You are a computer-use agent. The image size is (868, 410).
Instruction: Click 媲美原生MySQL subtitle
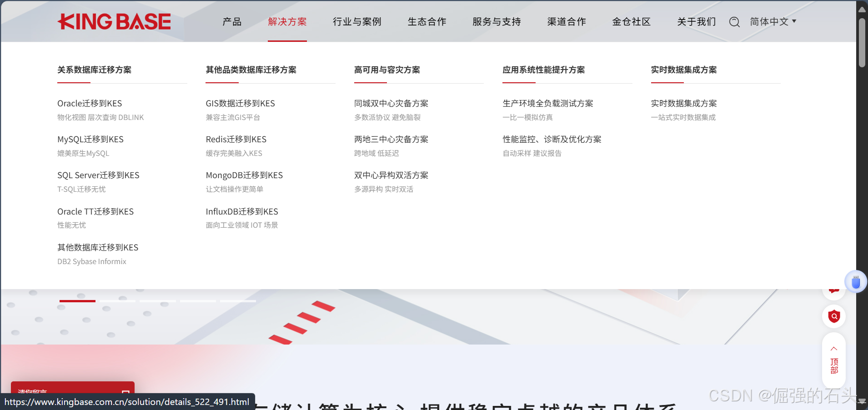[83, 153]
